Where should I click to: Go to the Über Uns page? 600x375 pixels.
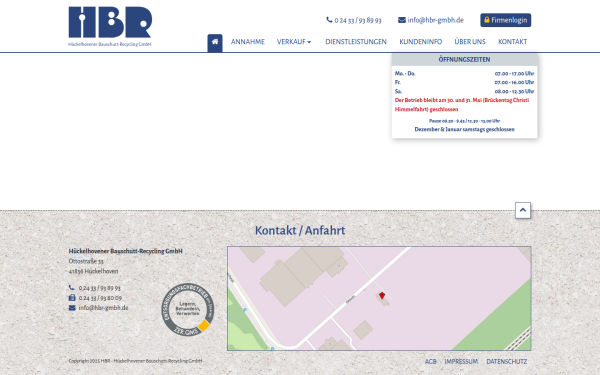(x=470, y=42)
